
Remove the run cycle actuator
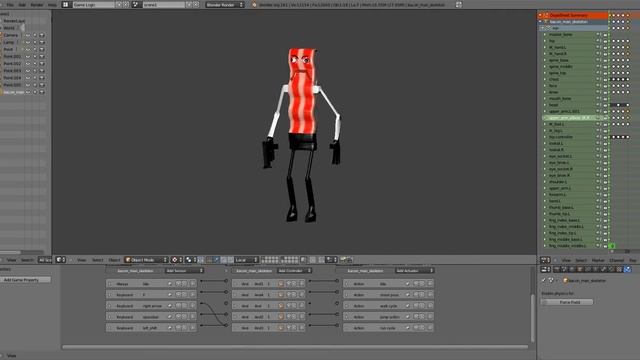pos(429,327)
